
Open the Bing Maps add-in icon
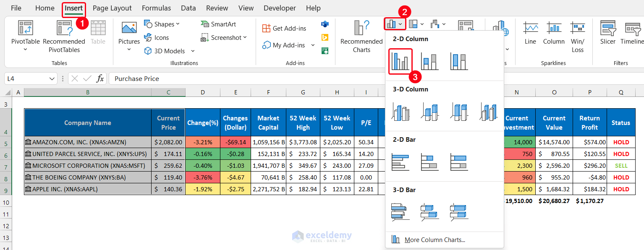pyautogui.click(x=325, y=38)
